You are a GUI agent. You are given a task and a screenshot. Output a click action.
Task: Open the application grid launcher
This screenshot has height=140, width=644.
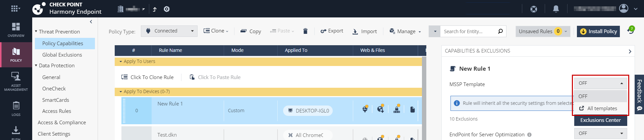15,9
